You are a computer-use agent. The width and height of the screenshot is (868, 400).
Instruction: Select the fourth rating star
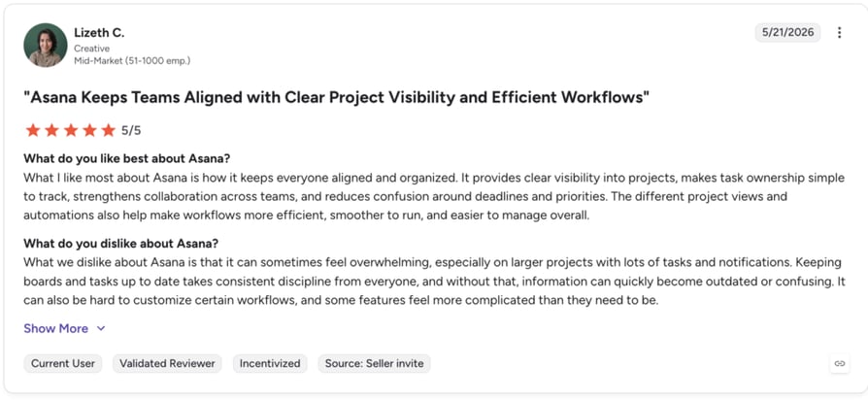coord(89,130)
